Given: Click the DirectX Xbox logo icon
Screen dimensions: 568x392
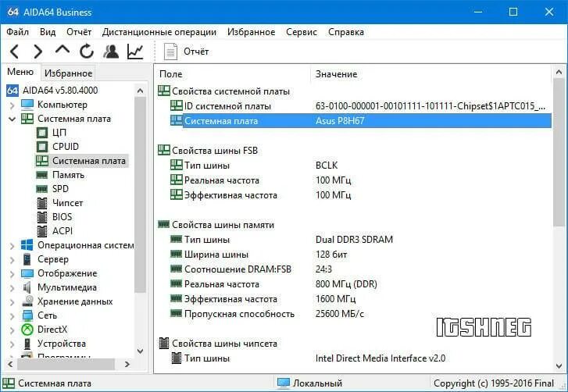Looking at the screenshot, I should [x=27, y=330].
